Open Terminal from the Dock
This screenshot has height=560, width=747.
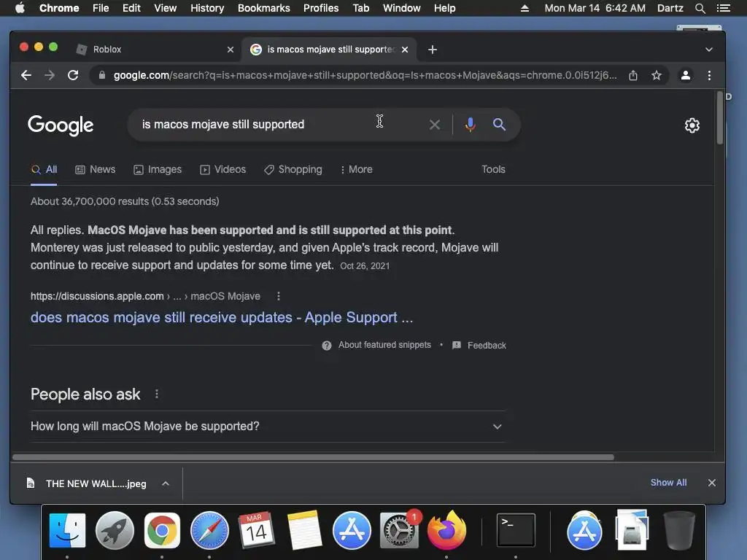[x=516, y=530]
